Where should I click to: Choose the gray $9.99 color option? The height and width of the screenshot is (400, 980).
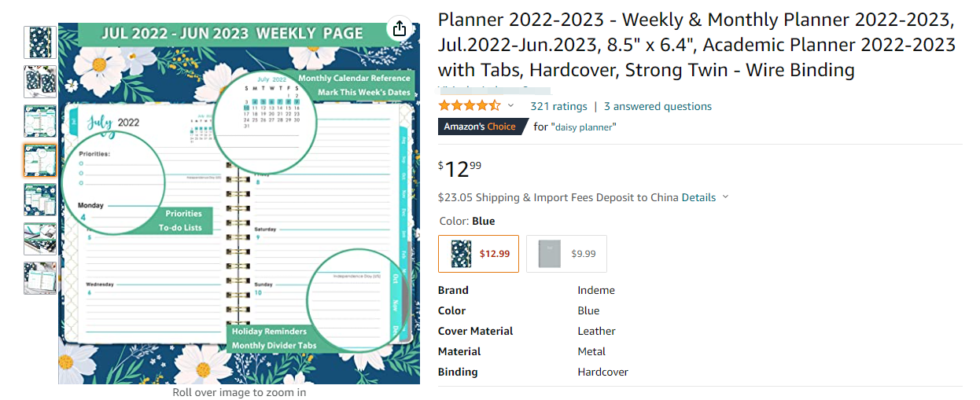coord(566,254)
